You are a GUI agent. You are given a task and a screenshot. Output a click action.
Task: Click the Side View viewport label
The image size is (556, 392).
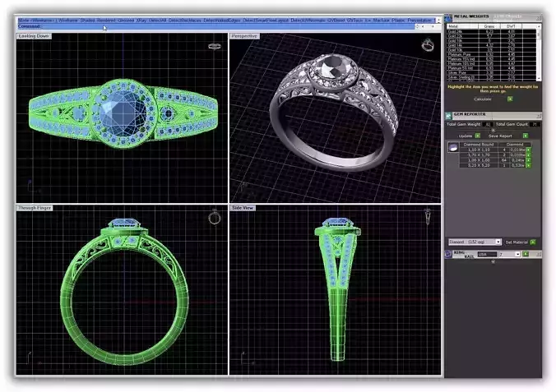243,208
